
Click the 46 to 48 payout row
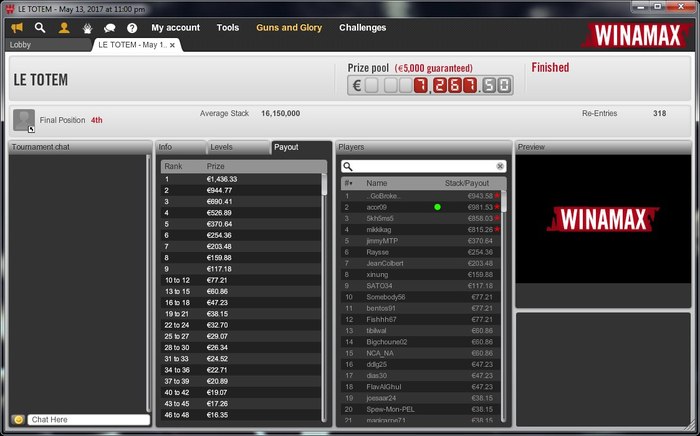(241, 415)
